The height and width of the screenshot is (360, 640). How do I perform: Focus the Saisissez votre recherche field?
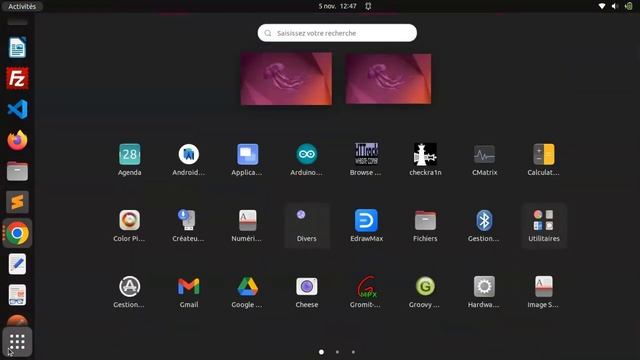point(337,33)
